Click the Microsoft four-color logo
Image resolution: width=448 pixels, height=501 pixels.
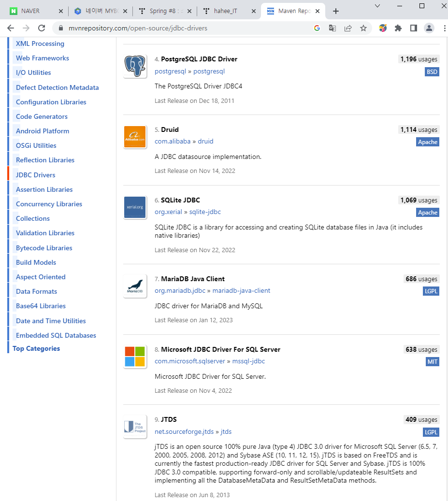click(x=135, y=357)
